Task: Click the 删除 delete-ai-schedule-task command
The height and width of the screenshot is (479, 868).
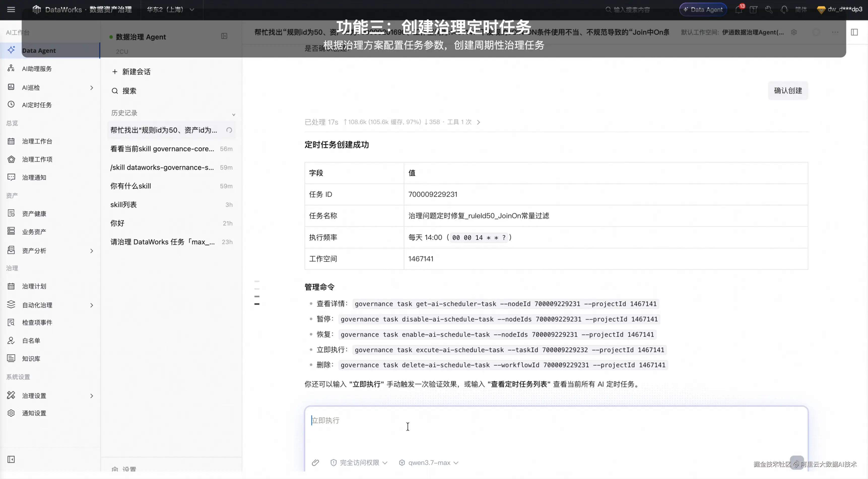Action: pyautogui.click(x=503, y=365)
